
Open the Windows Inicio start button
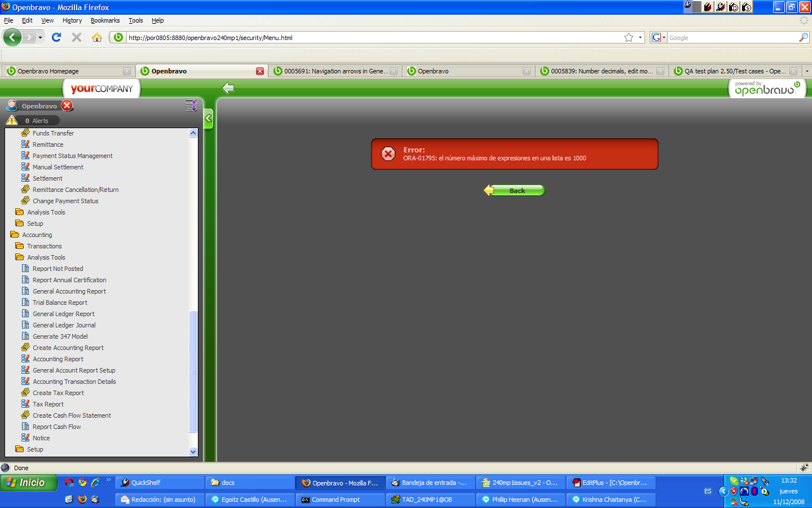click(29, 483)
